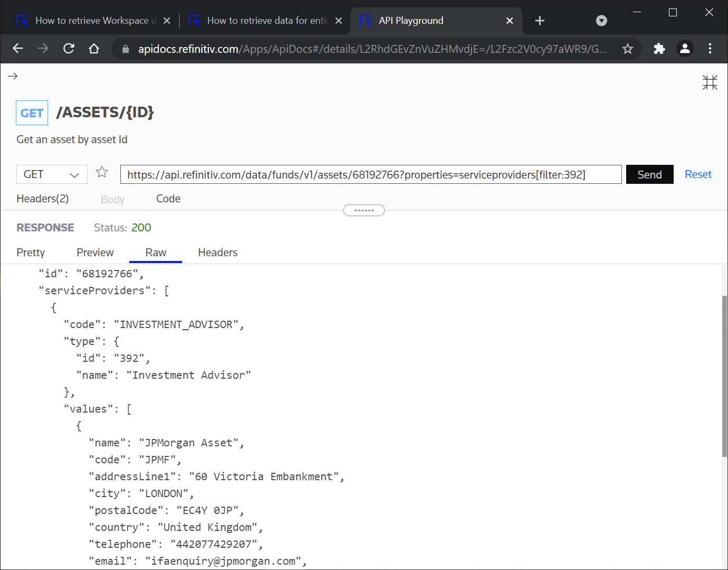Go back with the browser back arrow
The image size is (728, 570).
(x=18, y=49)
